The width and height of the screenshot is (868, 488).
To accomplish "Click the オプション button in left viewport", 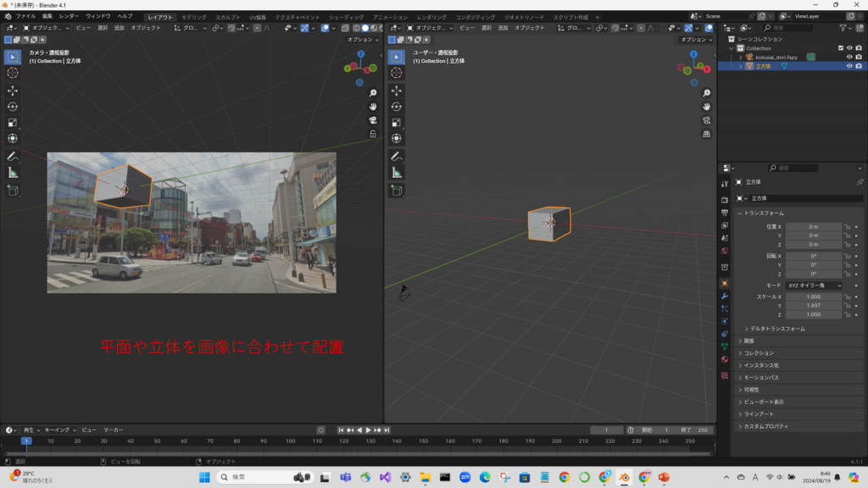I will [362, 39].
